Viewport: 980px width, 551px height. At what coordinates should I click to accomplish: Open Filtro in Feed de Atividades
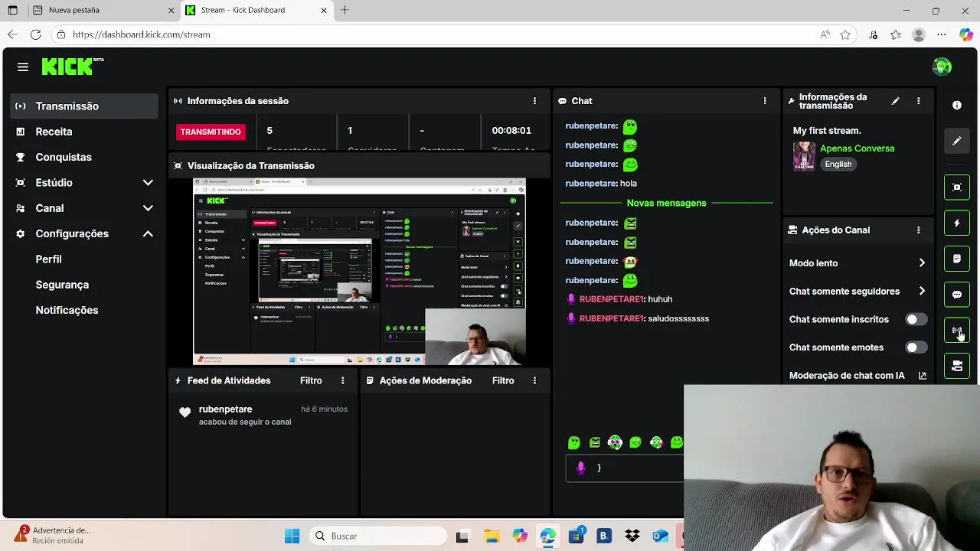click(x=311, y=380)
